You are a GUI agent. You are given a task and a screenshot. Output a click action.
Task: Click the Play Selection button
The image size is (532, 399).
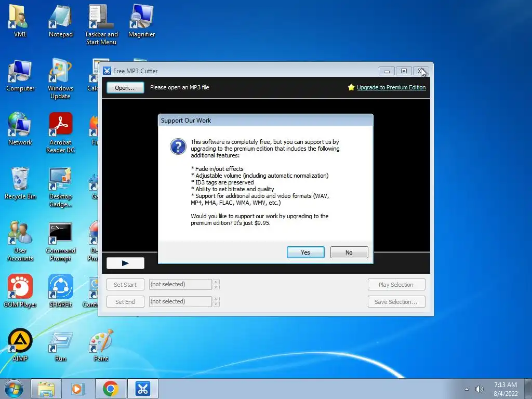396,284
